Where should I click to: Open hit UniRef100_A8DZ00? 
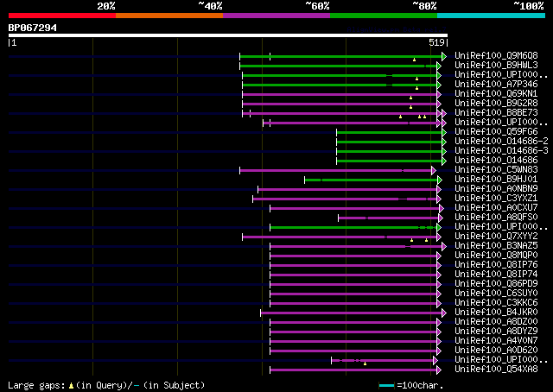pos(496,322)
